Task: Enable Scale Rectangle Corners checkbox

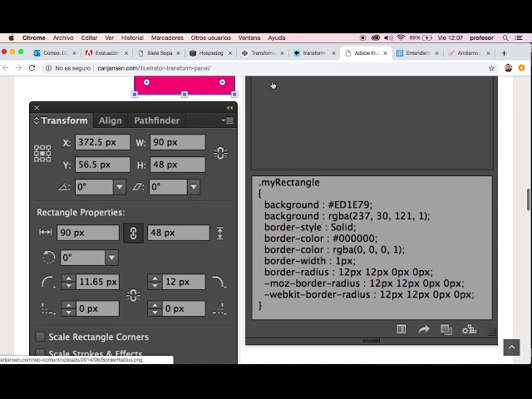Action: click(41, 337)
